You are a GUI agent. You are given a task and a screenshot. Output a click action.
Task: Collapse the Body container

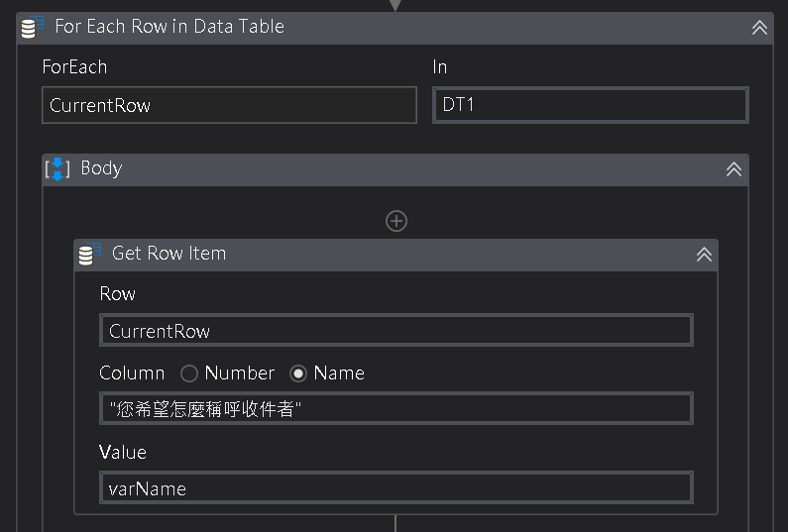coord(733,169)
